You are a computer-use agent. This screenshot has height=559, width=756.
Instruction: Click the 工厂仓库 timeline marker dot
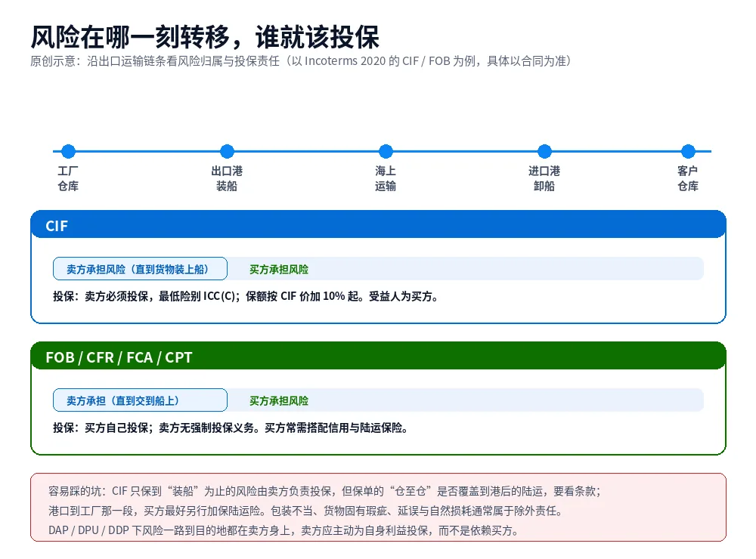click(69, 151)
